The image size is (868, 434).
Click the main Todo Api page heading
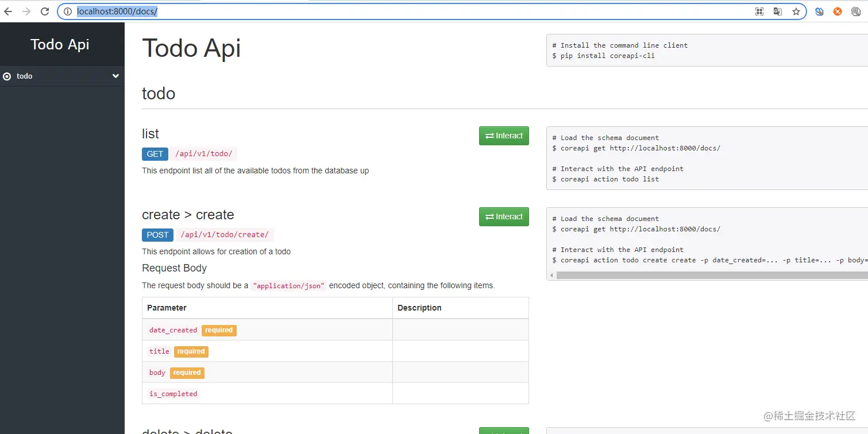click(191, 48)
